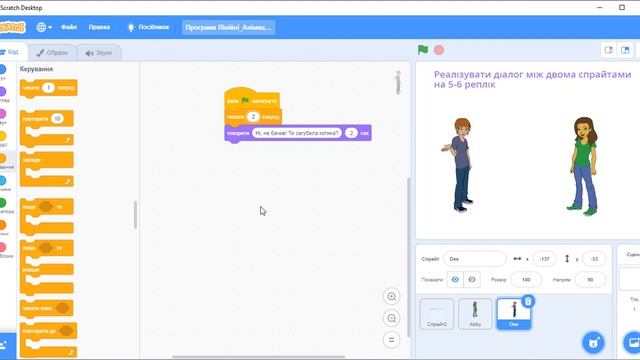
Task: Click the x position field of the sprite
Action: (x=544, y=259)
